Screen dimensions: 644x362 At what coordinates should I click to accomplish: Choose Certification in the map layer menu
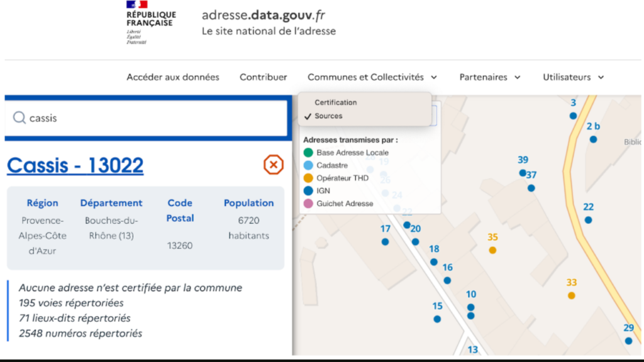[x=336, y=102]
